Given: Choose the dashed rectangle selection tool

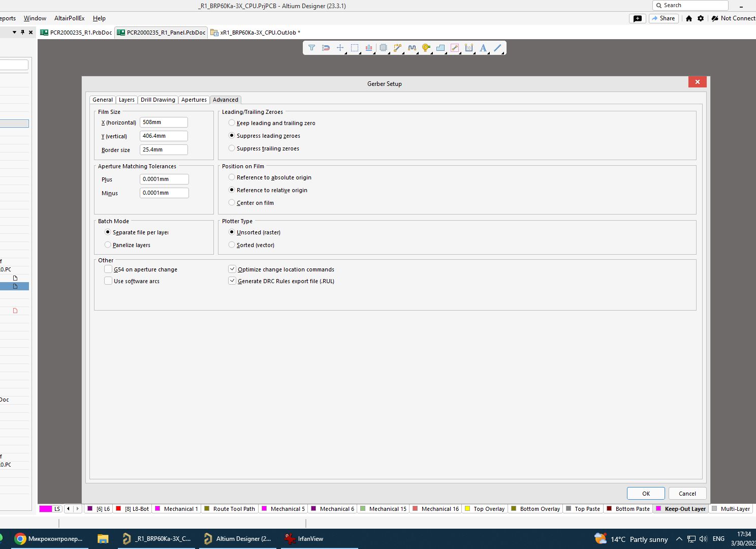Looking at the screenshot, I should coord(355,48).
